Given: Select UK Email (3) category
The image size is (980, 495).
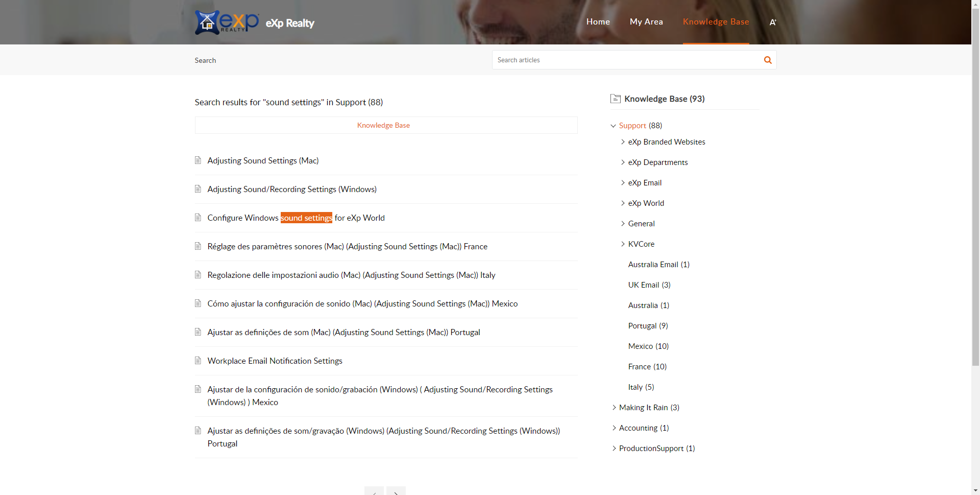Looking at the screenshot, I should click(x=649, y=285).
